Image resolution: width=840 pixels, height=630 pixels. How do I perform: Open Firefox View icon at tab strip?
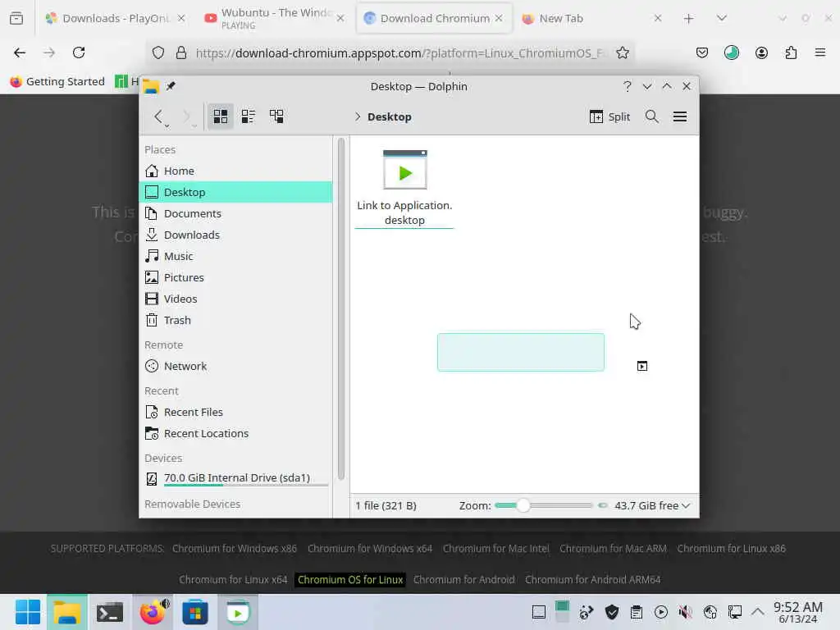[16, 18]
